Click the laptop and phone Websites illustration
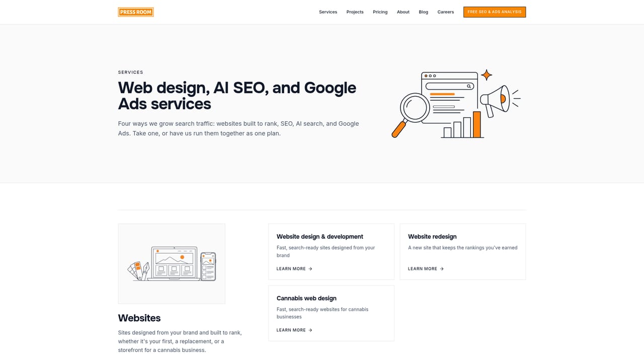 pos(172,263)
